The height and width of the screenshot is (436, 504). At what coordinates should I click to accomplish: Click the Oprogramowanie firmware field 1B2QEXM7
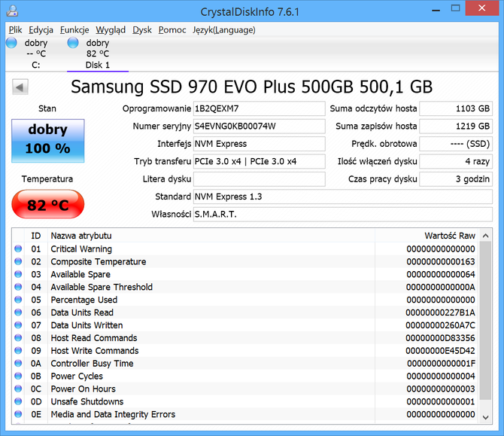coord(259,108)
